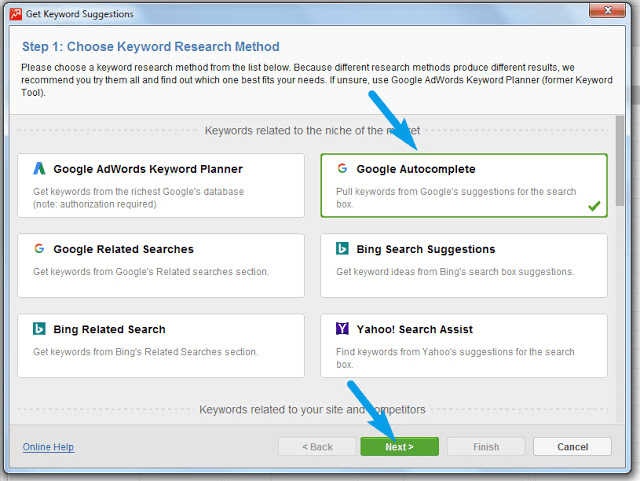
Task: Pick the Yahoo! Search Assist method
Action: 464,345
